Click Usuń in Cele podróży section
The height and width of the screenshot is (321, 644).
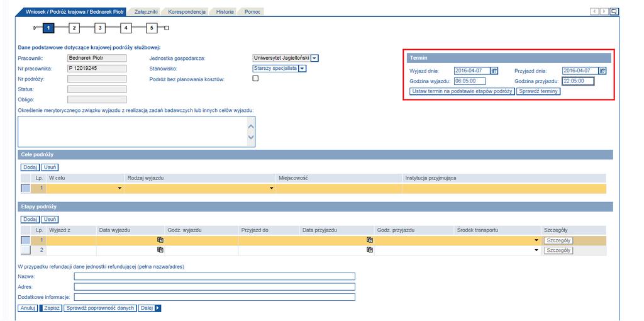(x=50, y=167)
